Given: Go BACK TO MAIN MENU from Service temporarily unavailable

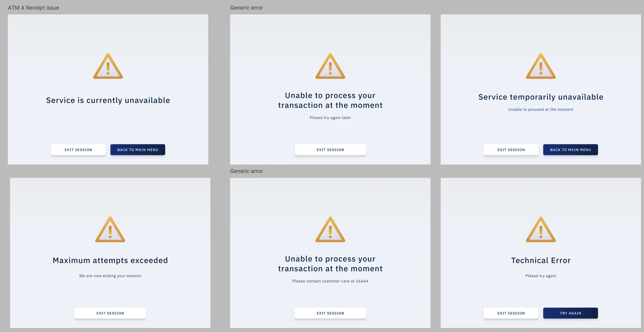Looking at the screenshot, I should pos(570,150).
